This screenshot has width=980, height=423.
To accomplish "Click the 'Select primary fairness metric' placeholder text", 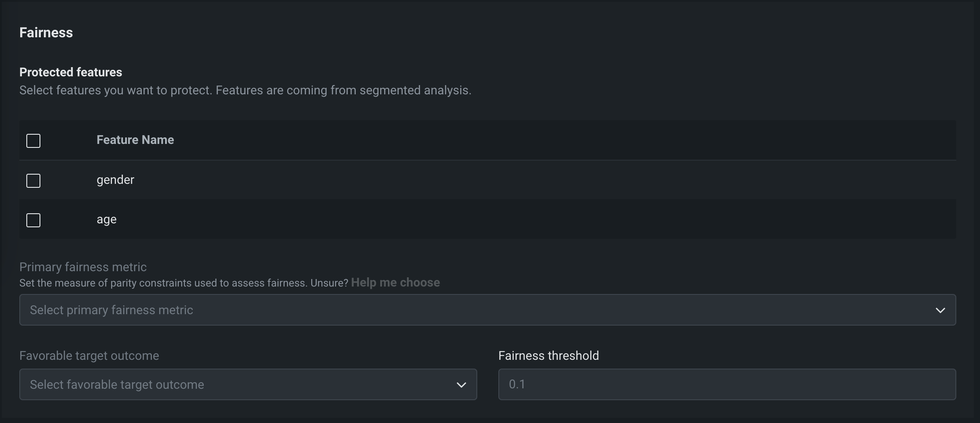I will pos(112,310).
